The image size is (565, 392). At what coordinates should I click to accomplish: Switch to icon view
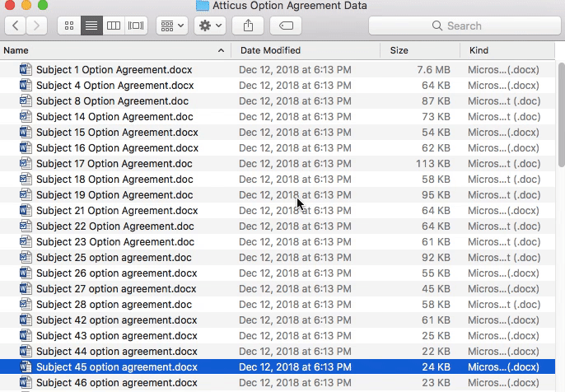pyautogui.click(x=69, y=26)
